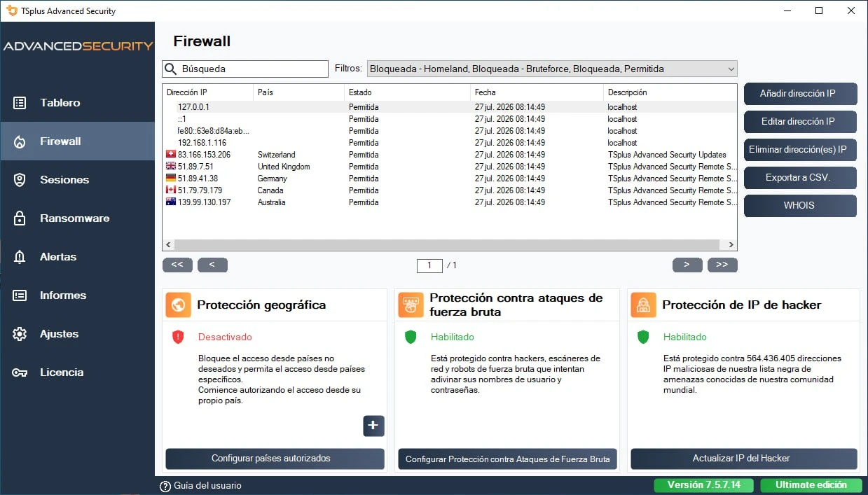Click the Tablero dashboard icon in sidebar
868x495 pixels.
pyautogui.click(x=20, y=103)
